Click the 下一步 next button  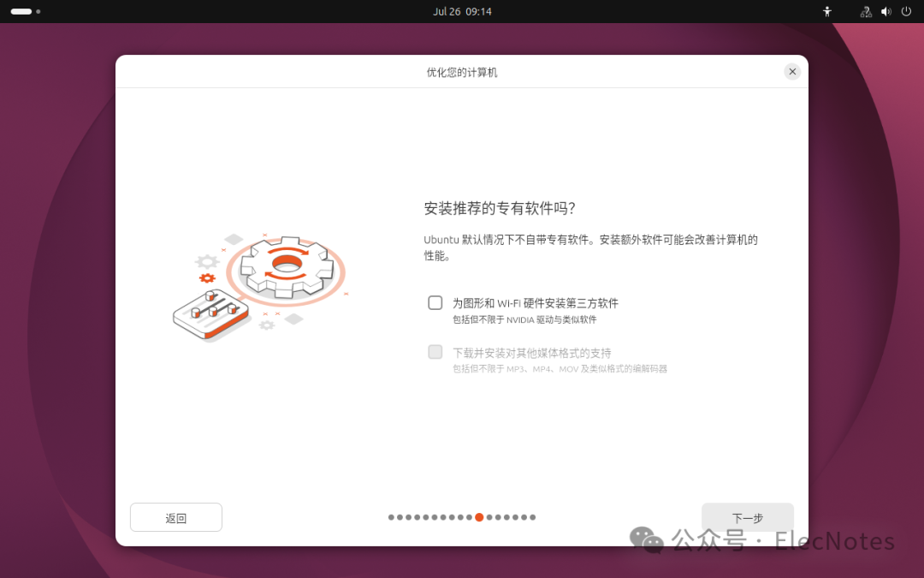coord(747,517)
